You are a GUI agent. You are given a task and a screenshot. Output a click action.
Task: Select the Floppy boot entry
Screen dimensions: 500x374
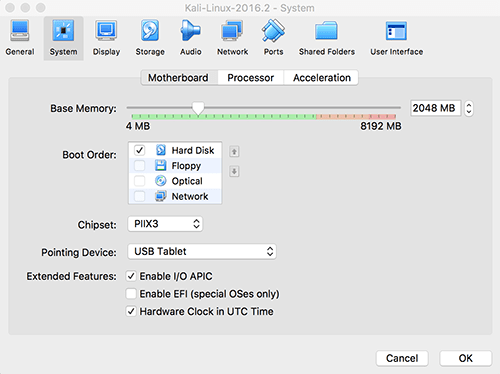click(x=175, y=166)
